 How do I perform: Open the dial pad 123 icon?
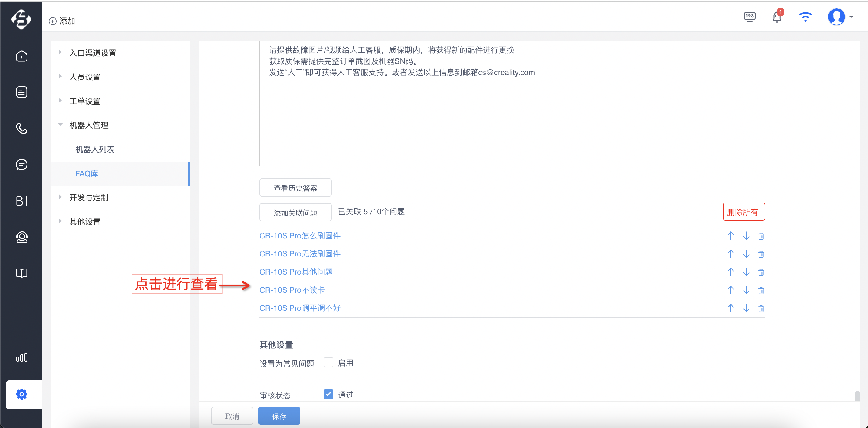pos(750,17)
